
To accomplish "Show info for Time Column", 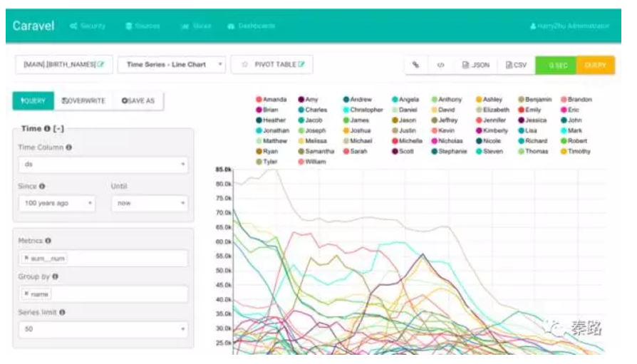I will click(x=68, y=147).
